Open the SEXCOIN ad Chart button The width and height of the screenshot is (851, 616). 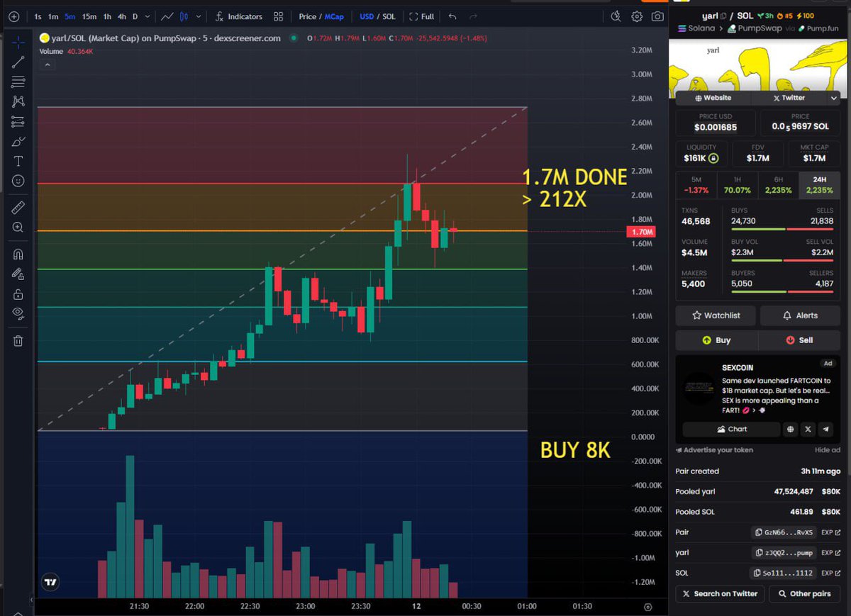click(x=732, y=429)
